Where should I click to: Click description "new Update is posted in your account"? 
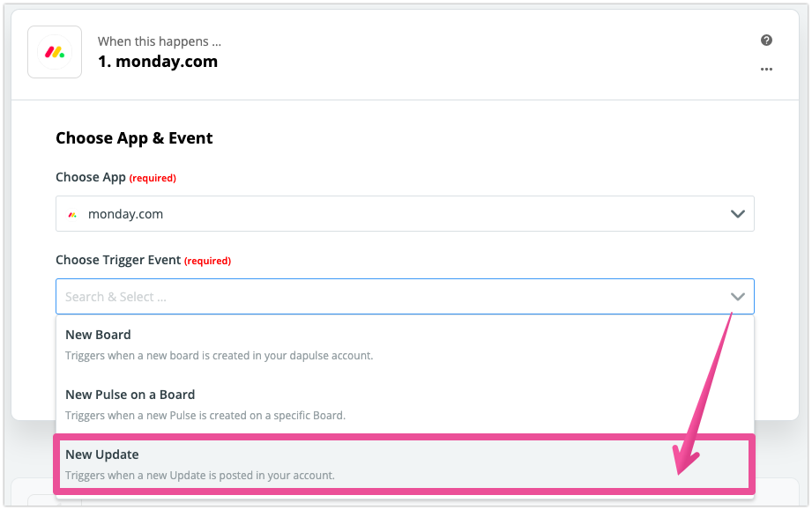coord(199,476)
